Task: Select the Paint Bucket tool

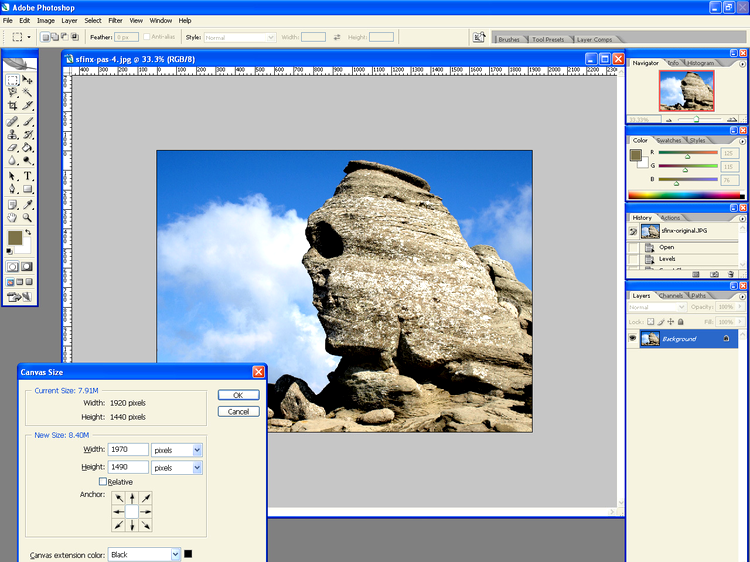Action: click(x=27, y=147)
